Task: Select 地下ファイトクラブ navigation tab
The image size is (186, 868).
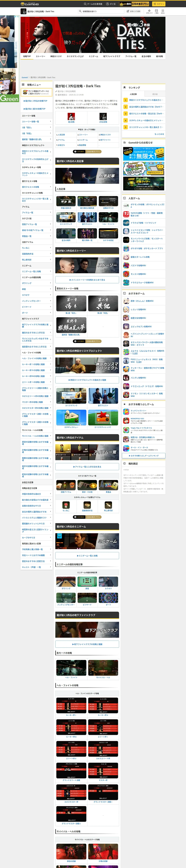Action: (x=112, y=56)
